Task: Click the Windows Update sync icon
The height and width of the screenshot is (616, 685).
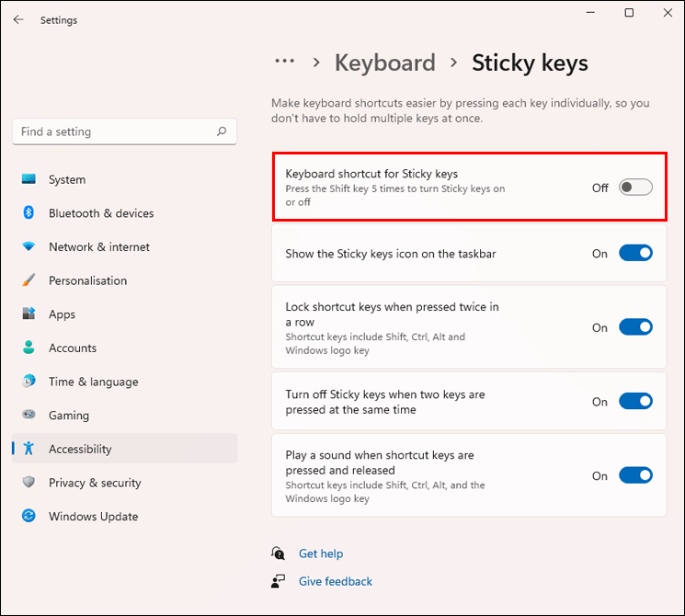Action: 29,517
